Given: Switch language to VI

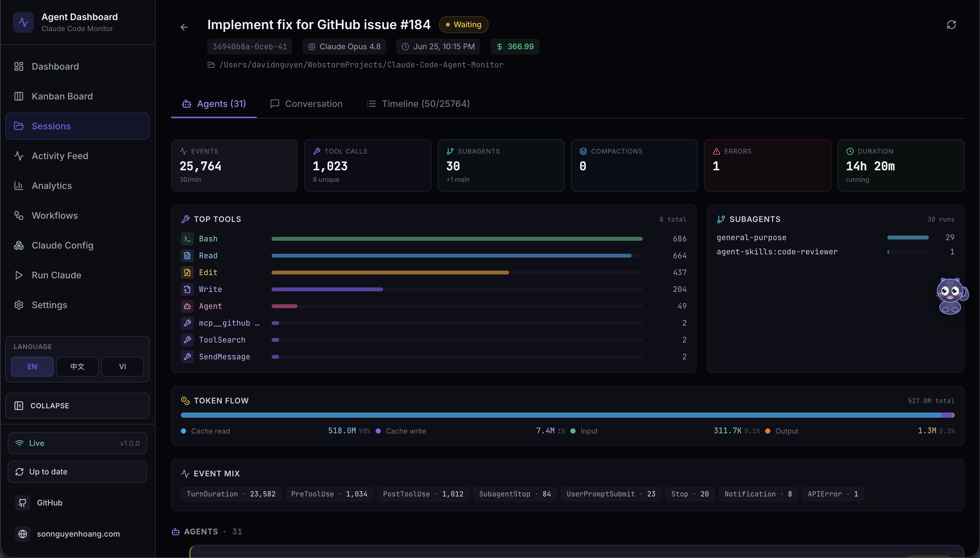Looking at the screenshot, I should click(x=122, y=366).
